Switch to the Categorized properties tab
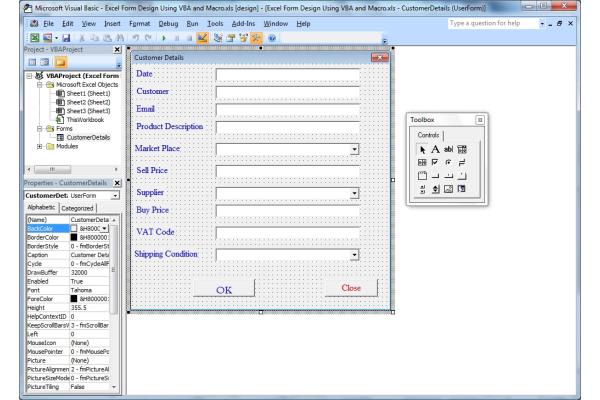 tap(77, 208)
